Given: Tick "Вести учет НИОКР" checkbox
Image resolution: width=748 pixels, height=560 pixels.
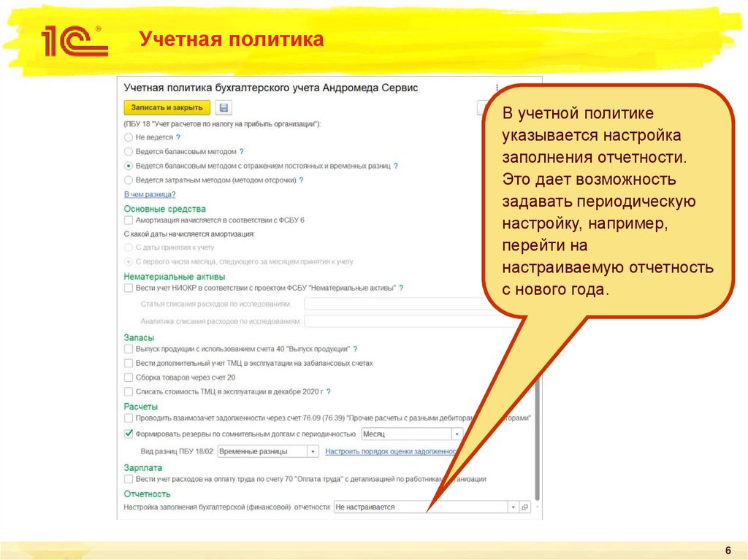Looking at the screenshot, I should click(129, 288).
